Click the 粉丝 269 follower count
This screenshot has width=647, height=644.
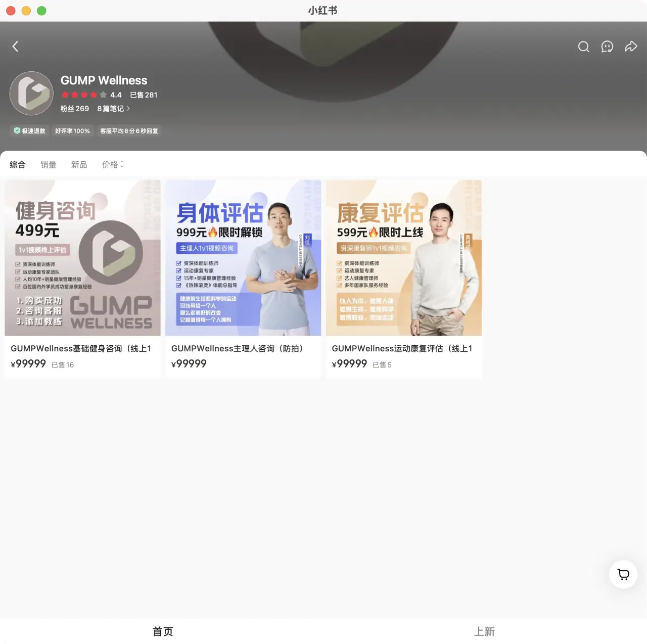(x=75, y=109)
